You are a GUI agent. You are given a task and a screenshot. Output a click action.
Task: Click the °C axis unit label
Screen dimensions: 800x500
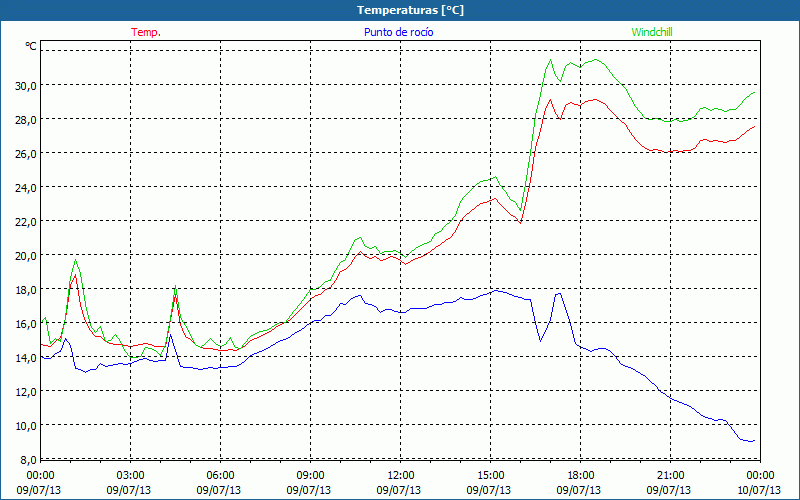[31, 46]
